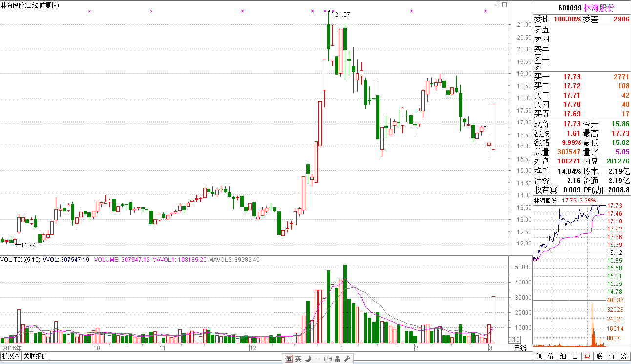Toggle the punctuation mode icon in IME bar
Viewport: 631px width, 364px height.
point(318,360)
